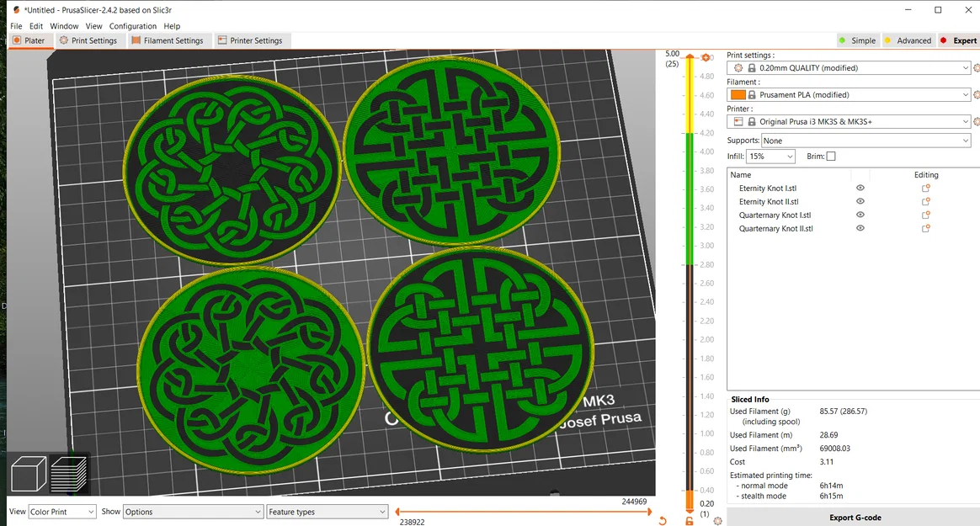The width and height of the screenshot is (980, 526).
Task: Click the lock icon in the printer preset
Action: click(752, 122)
